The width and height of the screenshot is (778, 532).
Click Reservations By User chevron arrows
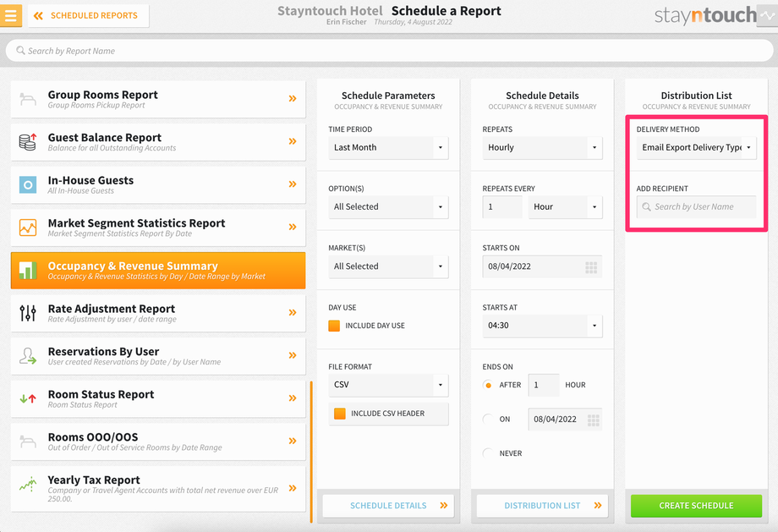click(293, 355)
